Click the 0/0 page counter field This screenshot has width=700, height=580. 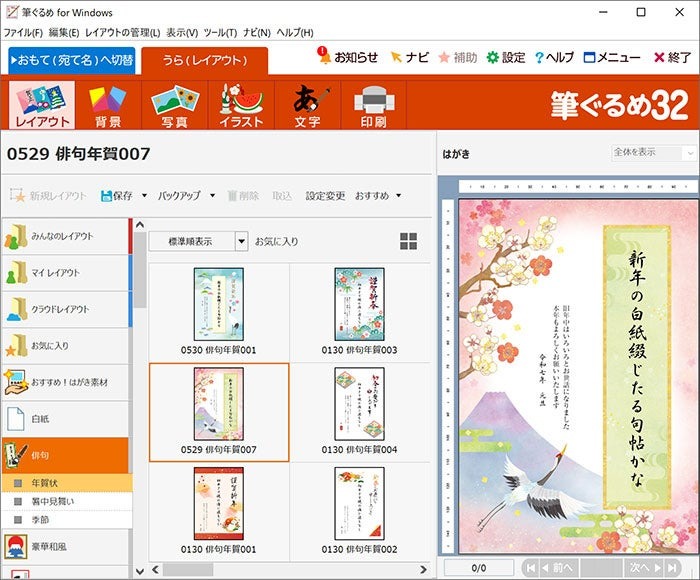click(x=479, y=568)
